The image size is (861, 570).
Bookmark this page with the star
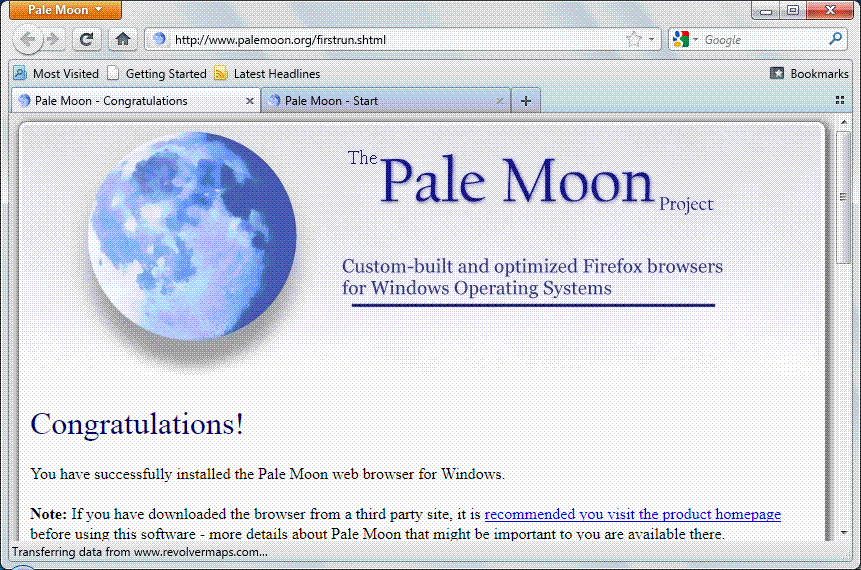[x=633, y=40]
